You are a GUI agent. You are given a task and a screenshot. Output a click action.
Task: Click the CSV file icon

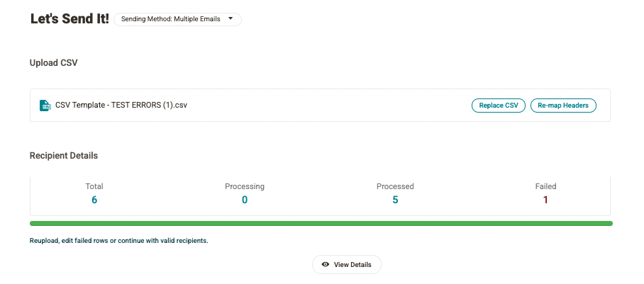tap(45, 106)
